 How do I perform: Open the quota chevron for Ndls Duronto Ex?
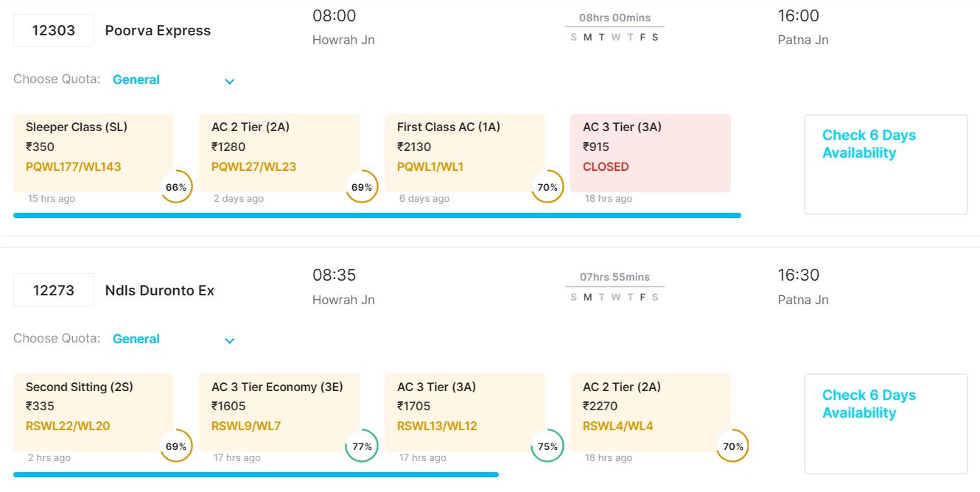[229, 340]
